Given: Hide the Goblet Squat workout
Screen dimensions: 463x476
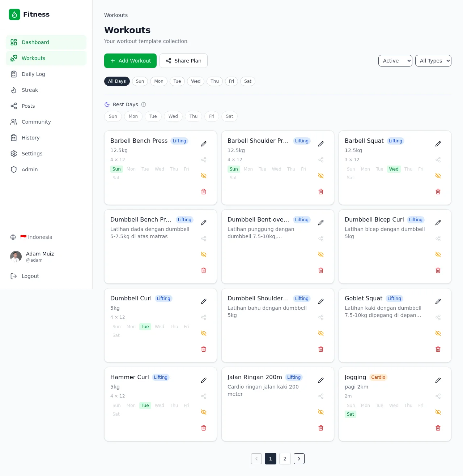Looking at the screenshot, I should pos(438,333).
